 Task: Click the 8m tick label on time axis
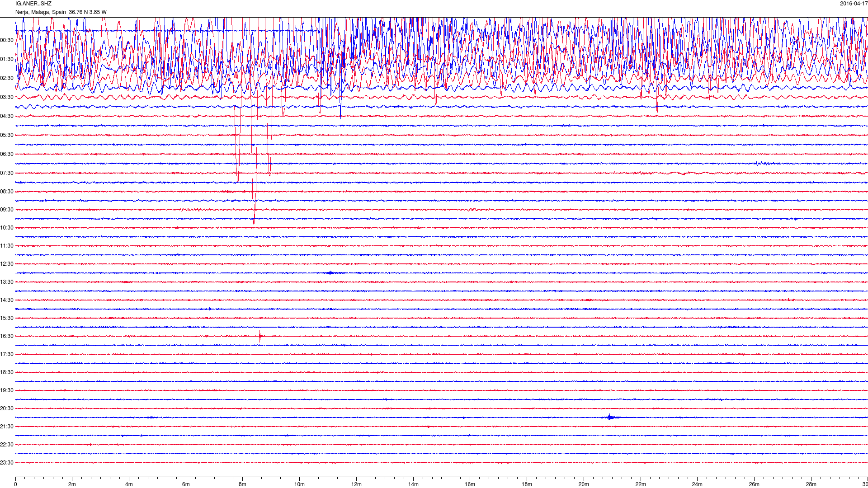tap(242, 484)
